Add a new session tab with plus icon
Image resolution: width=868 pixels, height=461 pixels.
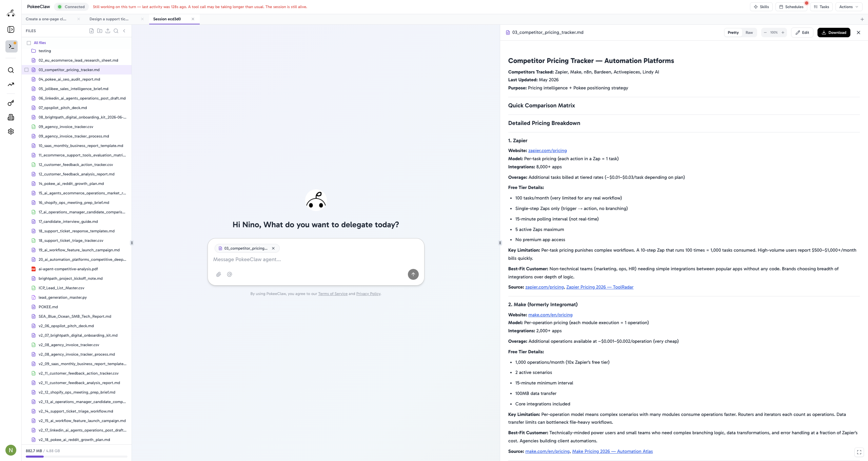click(x=862, y=19)
